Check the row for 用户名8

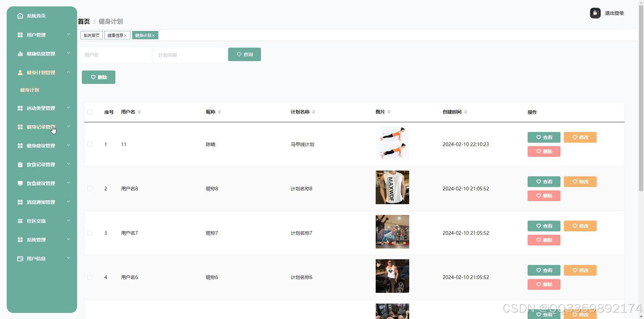[x=90, y=189]
